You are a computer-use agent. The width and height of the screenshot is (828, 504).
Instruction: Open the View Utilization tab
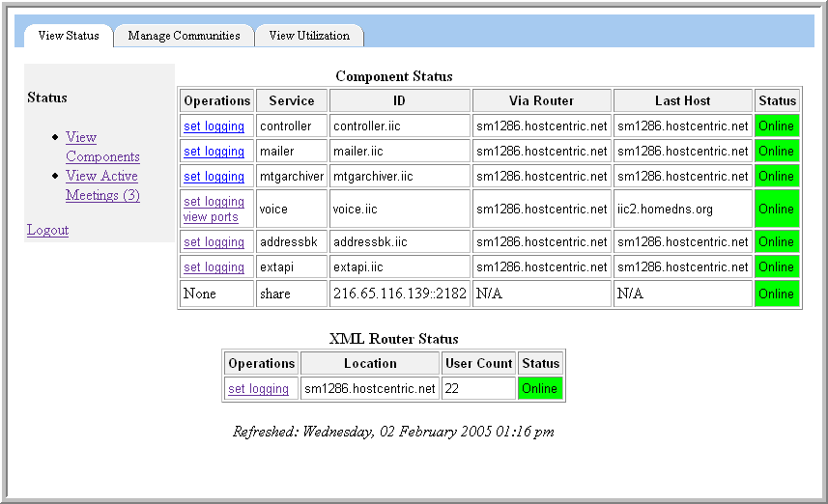coord(309,36)
